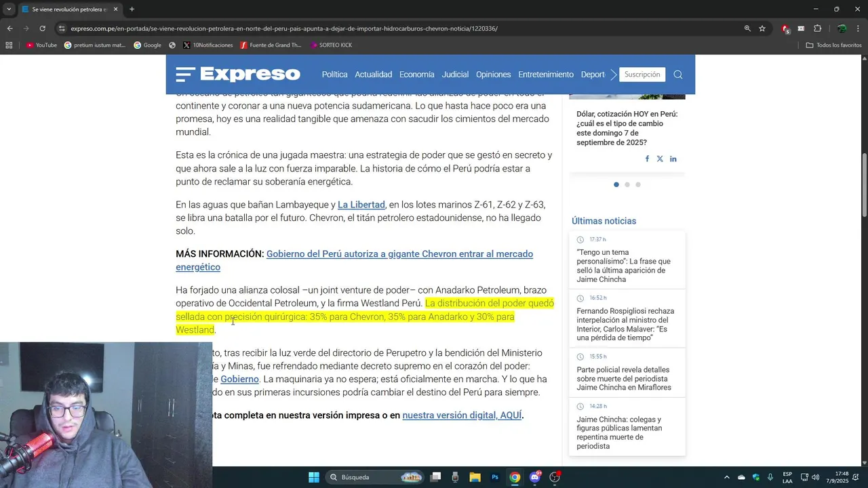
Task: Show hidden system tray icons
Action: (x=727, y=477)
